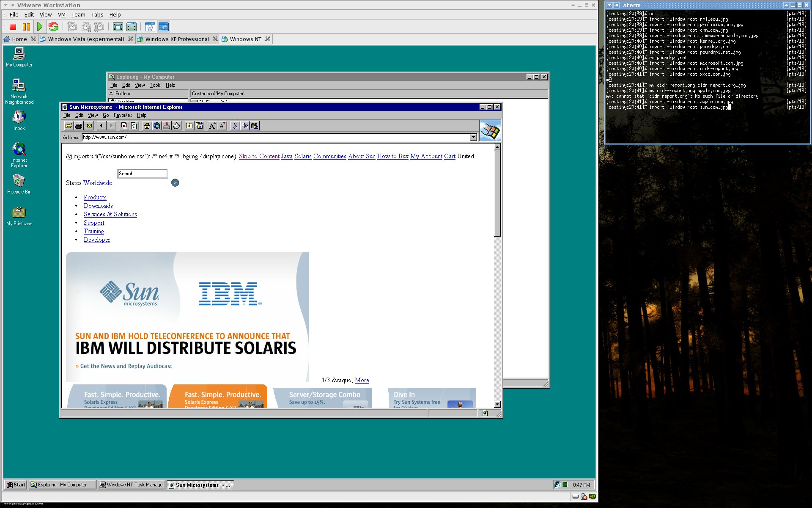Click the Worldwide link
812x508 pixels.
click(98, 183)
